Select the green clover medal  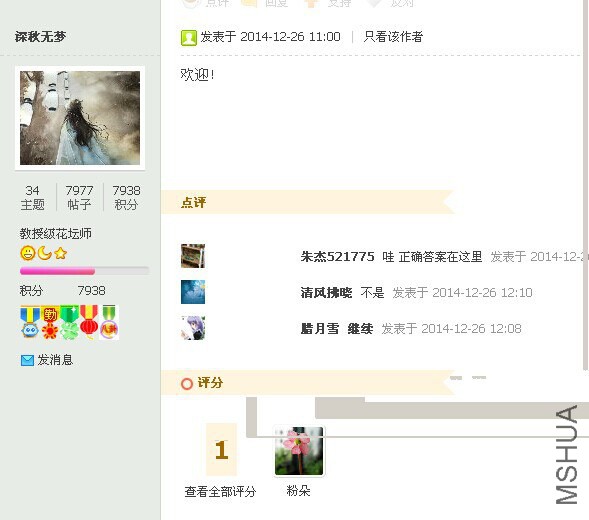(x=69, y=323)
